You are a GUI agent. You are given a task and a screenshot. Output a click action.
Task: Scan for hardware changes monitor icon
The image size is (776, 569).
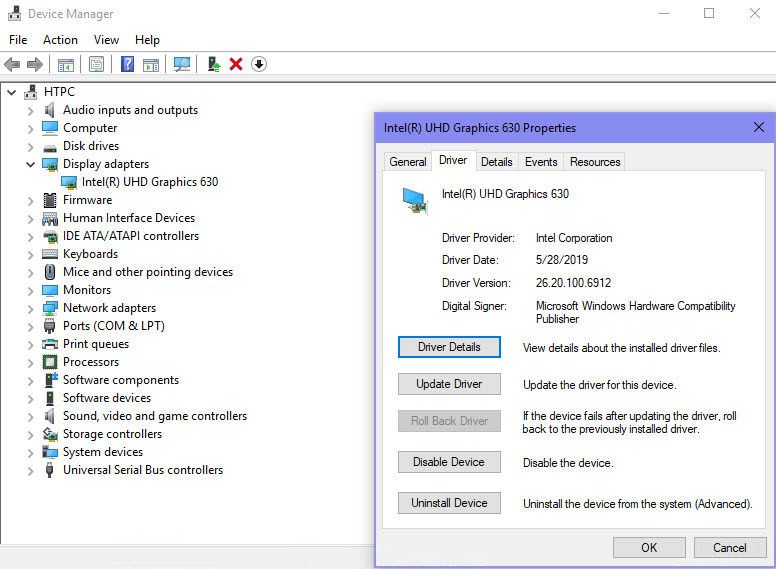182,64
